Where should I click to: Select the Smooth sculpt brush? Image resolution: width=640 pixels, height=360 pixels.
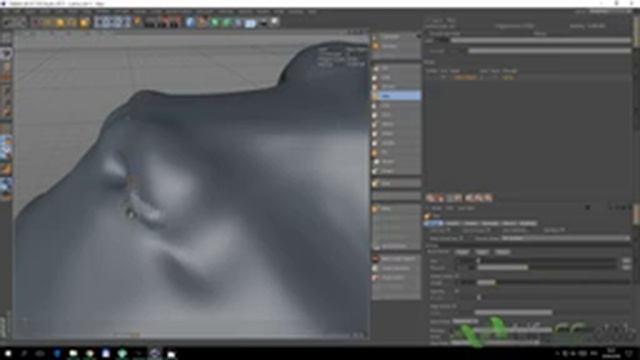click(x=396, y=87)
